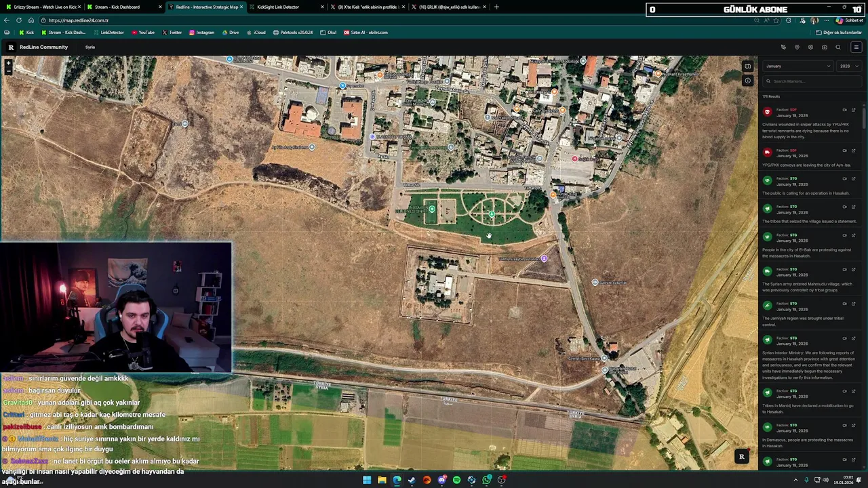Click the camera snapshot icon in header
Screen dimensions: 868x488
click(825, 47)
